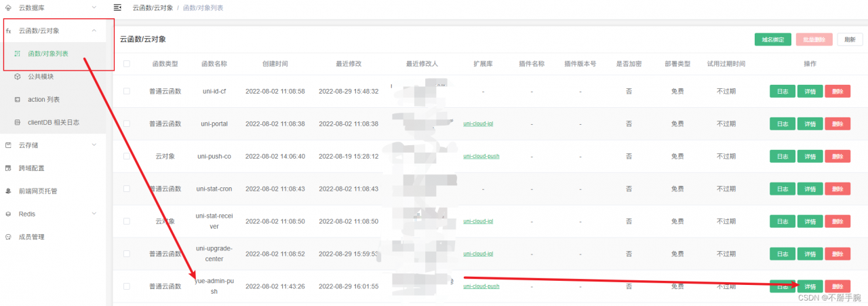
Task: Click the Redis sidebar icon
Action: coord(8,214)
